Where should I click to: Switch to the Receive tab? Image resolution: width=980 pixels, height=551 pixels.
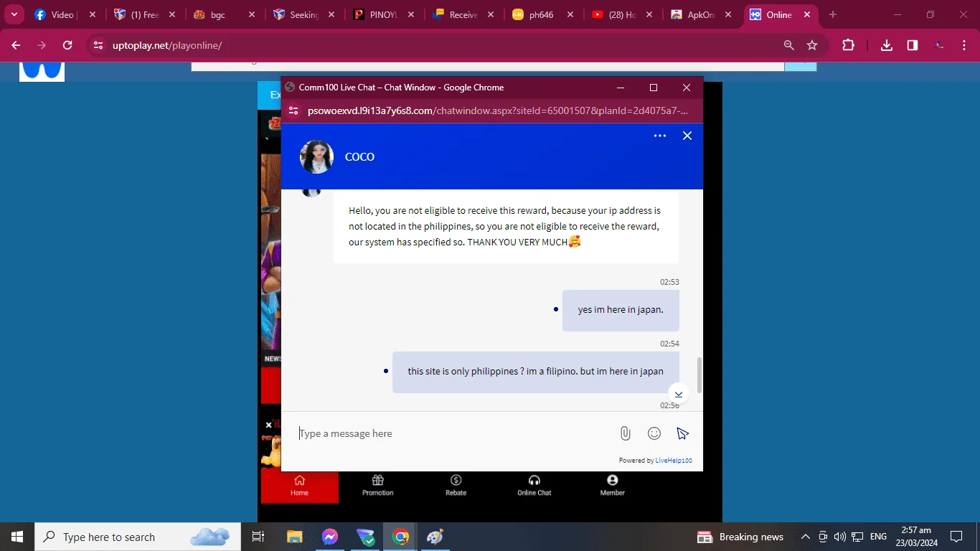tap(463, 14)
